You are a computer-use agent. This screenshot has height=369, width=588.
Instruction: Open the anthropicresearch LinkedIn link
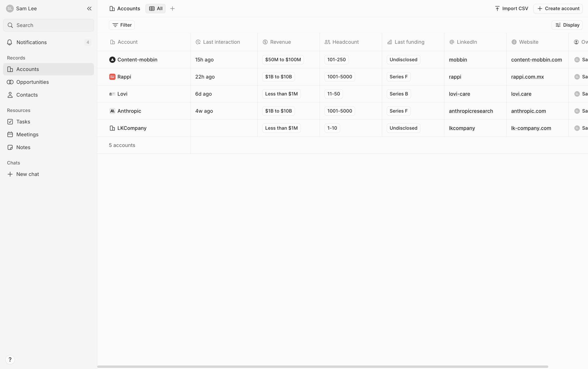(471, 111)
